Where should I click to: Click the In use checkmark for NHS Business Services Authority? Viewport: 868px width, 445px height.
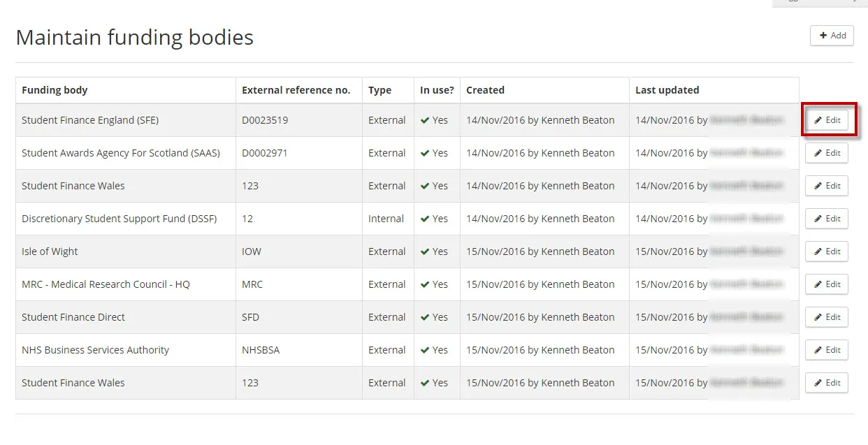pyautogui.click(x=425, y=350)
